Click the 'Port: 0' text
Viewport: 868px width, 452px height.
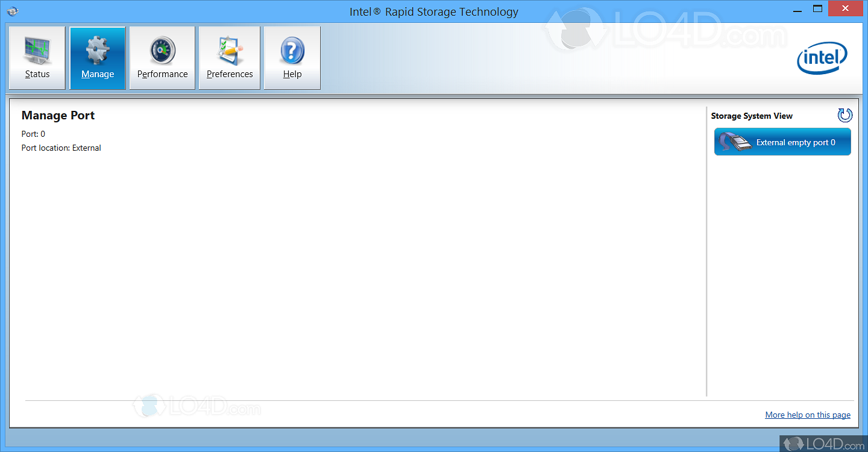point(33,134)
